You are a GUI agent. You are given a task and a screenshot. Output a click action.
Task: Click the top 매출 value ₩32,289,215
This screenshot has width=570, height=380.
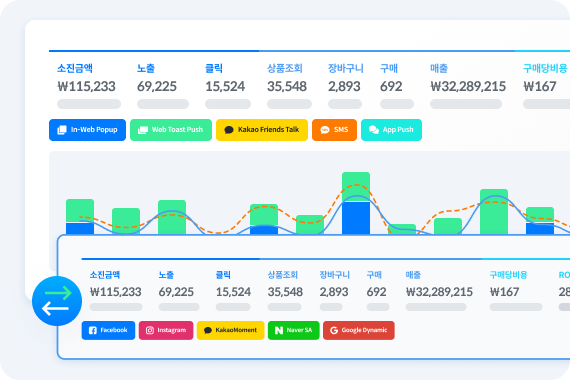pos(468,86)
